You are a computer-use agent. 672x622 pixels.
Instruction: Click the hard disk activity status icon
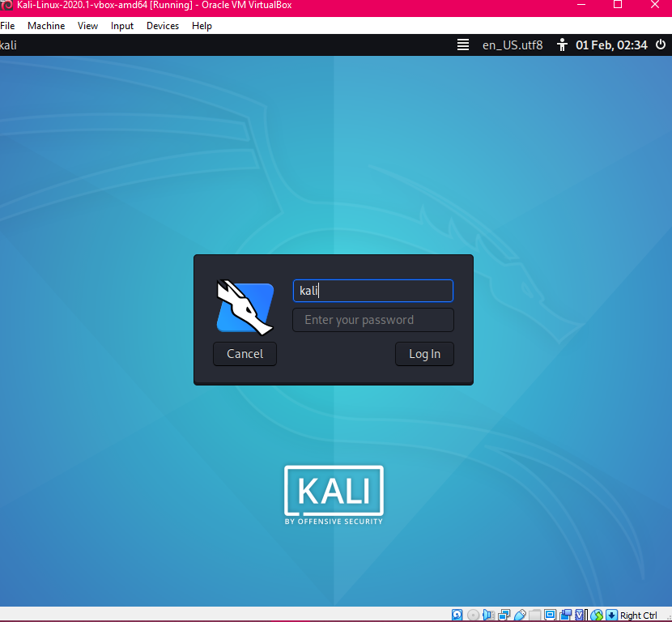tap(457, 615)
